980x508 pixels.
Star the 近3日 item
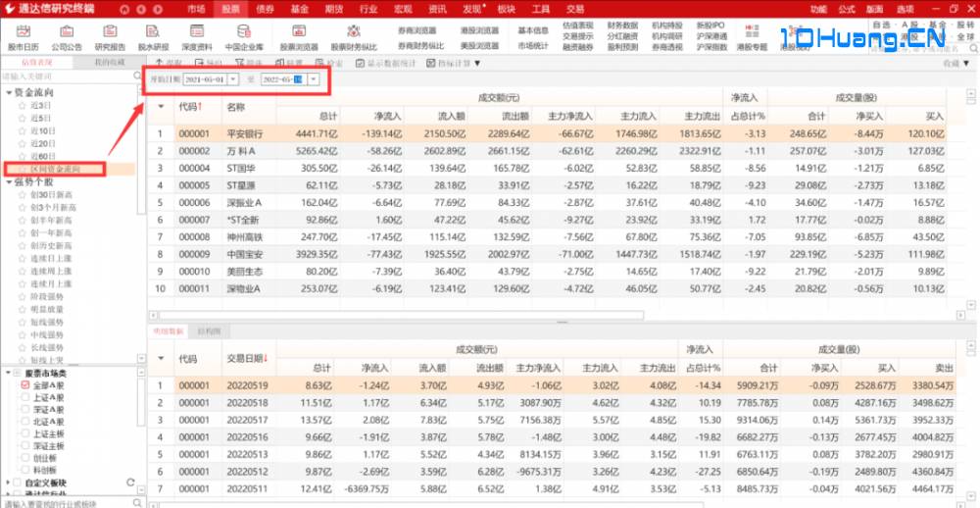tap(22, 106)
